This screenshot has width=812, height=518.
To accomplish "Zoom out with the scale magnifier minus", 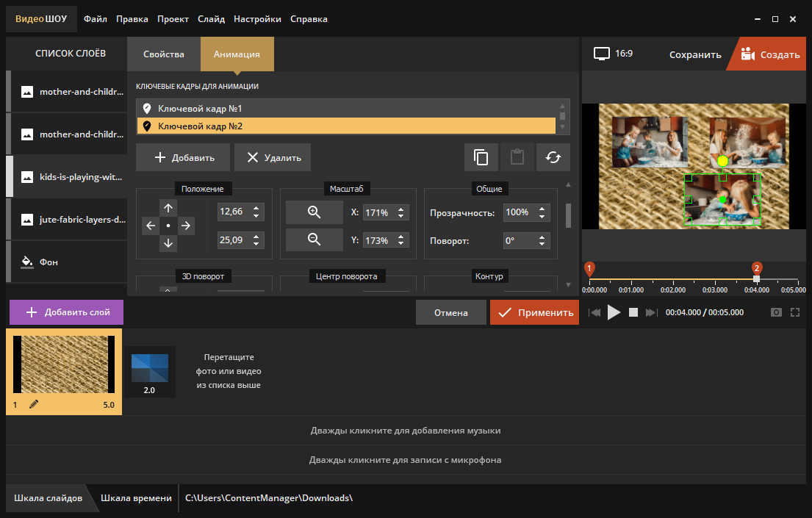I will click(x=315, y=240).
